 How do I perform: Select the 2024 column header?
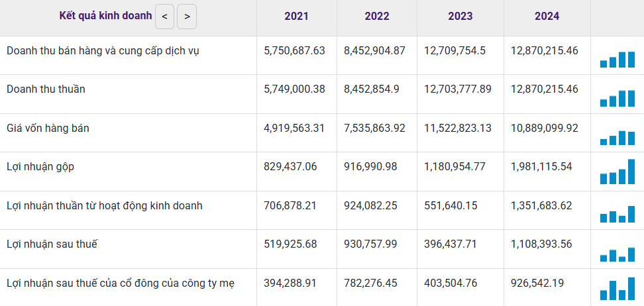click(x=547, y=16)
